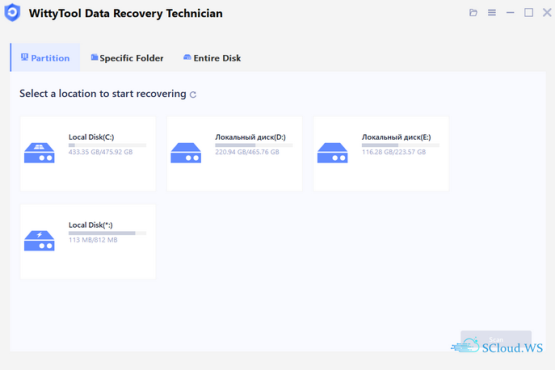Close the WittyTool window
The height and width of the screenshot is (370, 555).
coord(547,13)
